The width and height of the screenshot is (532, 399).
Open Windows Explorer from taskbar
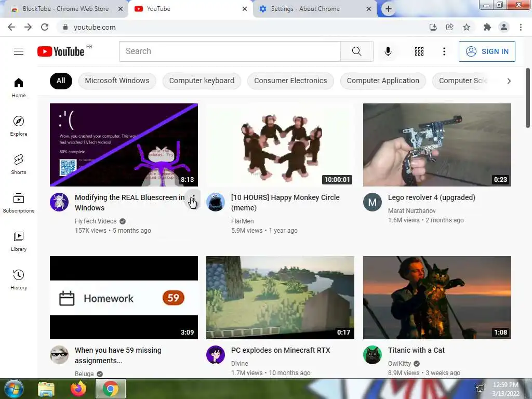pos(46,389)
